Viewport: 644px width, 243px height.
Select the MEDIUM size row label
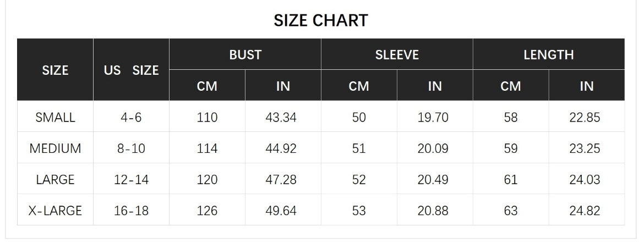pos(55,148)
